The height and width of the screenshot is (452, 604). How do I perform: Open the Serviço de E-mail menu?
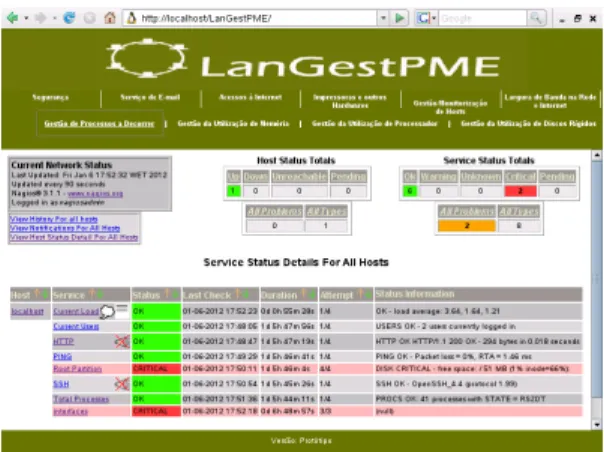coord(150,97)
